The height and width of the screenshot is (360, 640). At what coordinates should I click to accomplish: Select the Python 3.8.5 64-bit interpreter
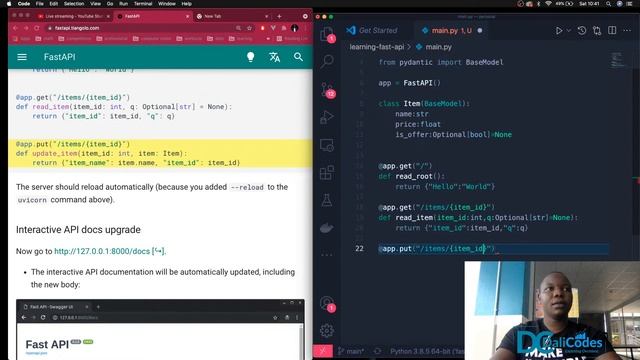[427, 351]
